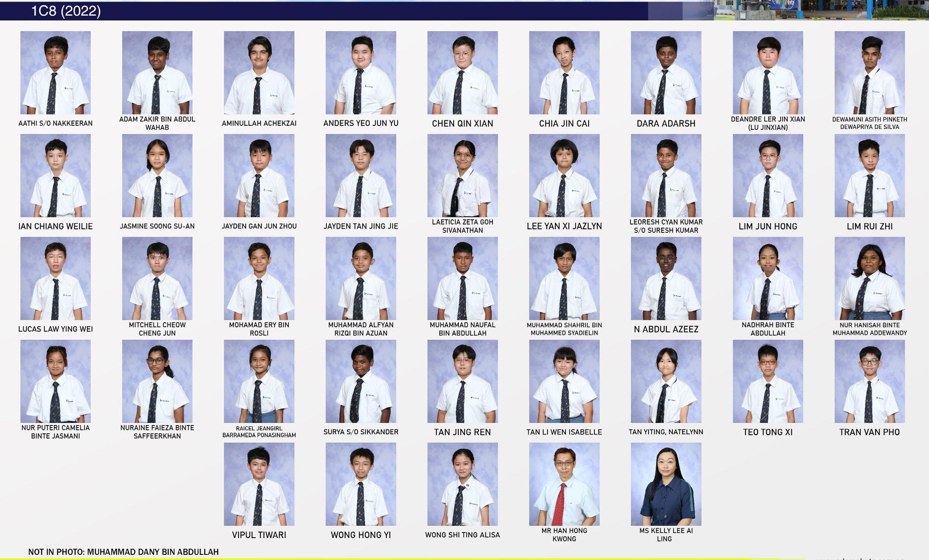Click N Abdul Azeez's photo
Image resolution: width=929 pixels, height=560 pixels.
(x=666, y=278)
